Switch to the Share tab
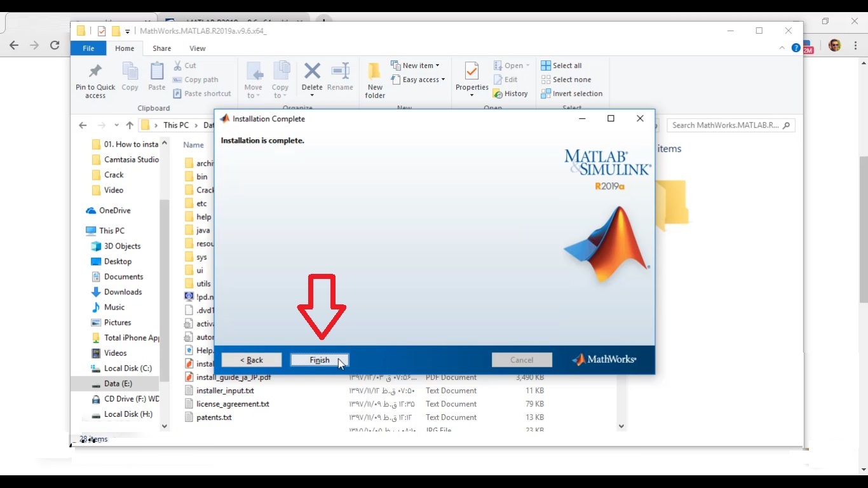 pos(161,48)
